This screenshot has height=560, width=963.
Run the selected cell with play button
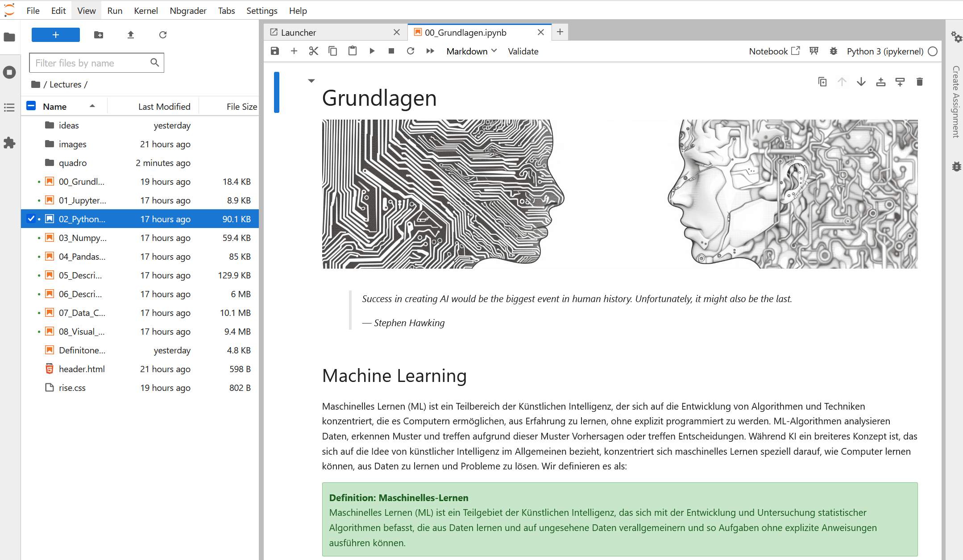tap(372, 51)
